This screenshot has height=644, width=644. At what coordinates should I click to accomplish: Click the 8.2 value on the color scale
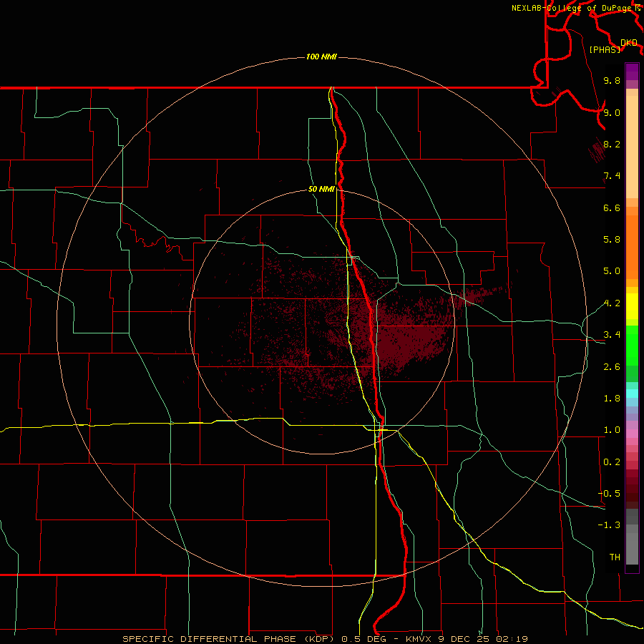612,144
